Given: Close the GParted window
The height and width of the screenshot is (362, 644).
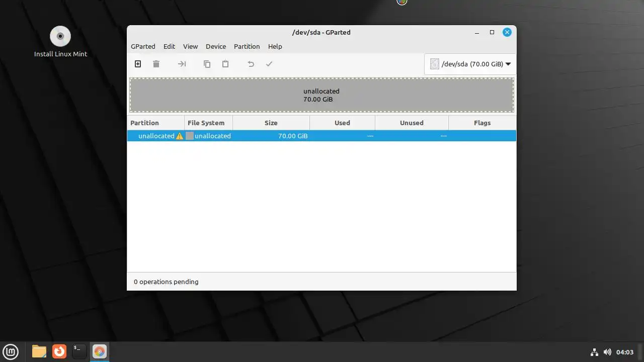Looking at the screenshot, I should coord(507,32).
